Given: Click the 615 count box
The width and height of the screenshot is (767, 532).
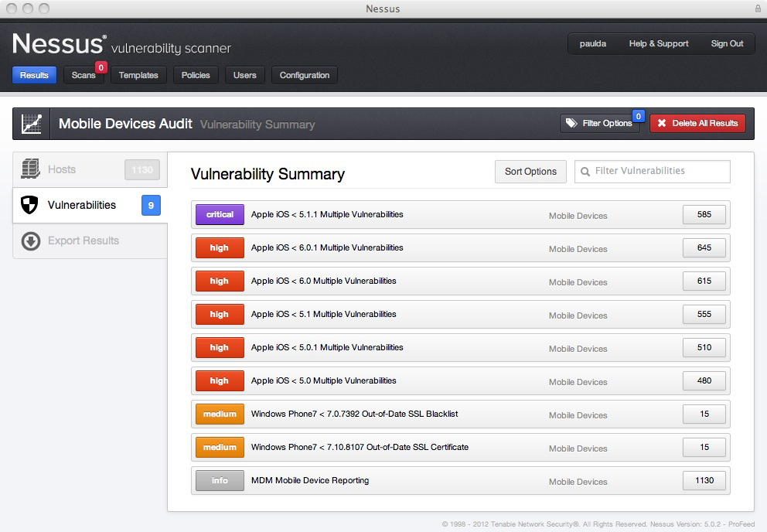Looking at the screenshot, I should 704,281.
